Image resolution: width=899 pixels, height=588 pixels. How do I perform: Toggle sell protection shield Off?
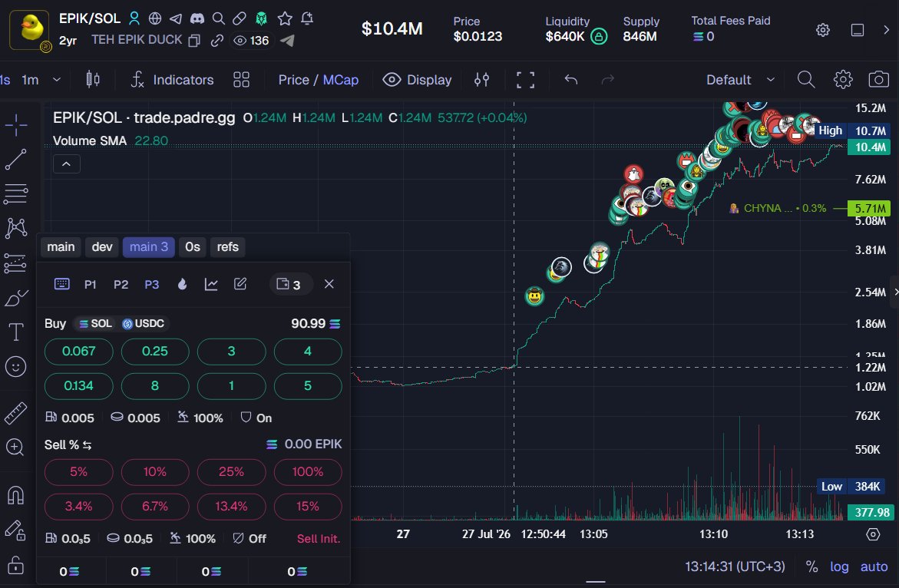coord(250,539)
